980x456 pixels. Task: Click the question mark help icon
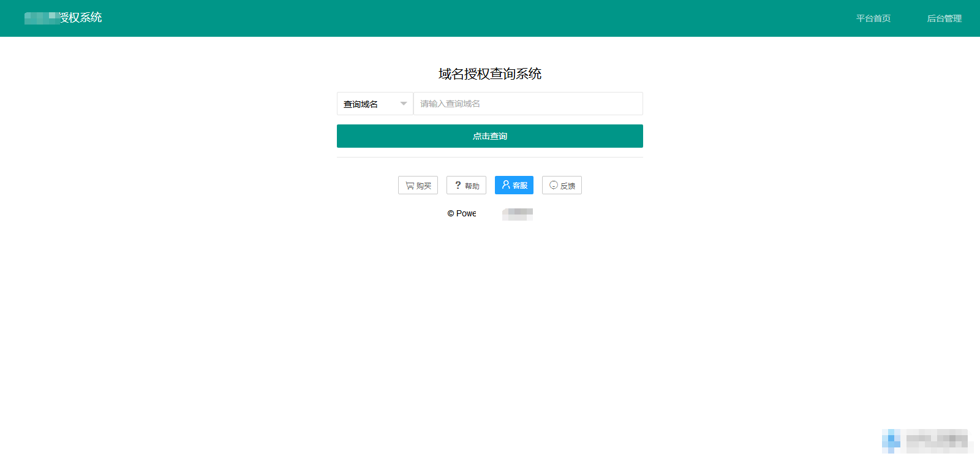[458, 185]
